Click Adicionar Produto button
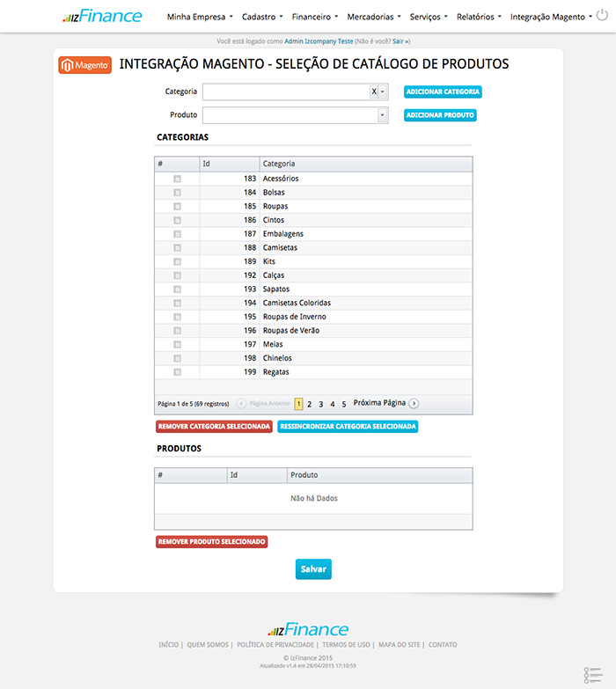Screen dimensions: 616x689 (x=440, y=115)
